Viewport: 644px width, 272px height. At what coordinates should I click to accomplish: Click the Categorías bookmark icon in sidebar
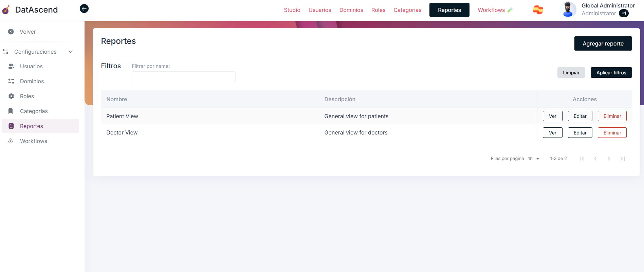point(11,111)
